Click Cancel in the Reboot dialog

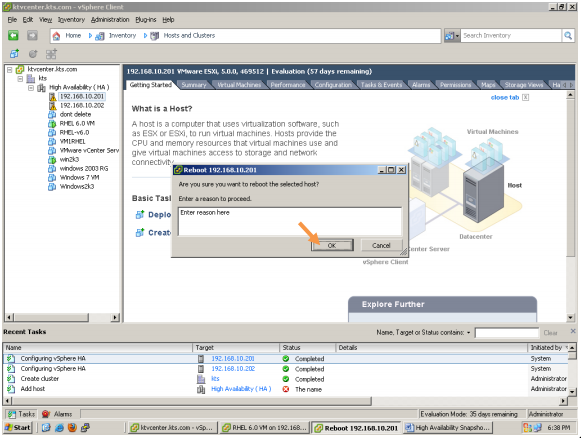381,245
